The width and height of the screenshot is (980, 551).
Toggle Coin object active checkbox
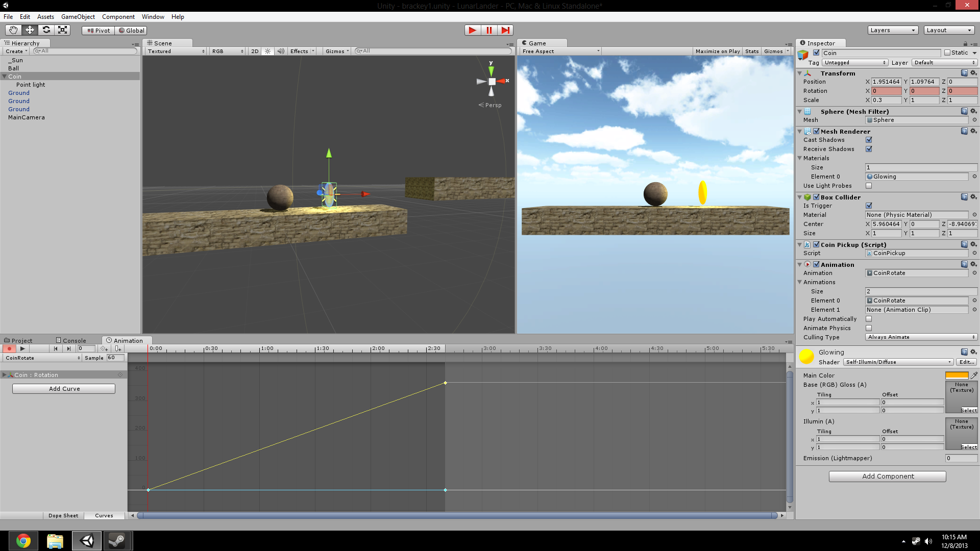coord(816,53)
